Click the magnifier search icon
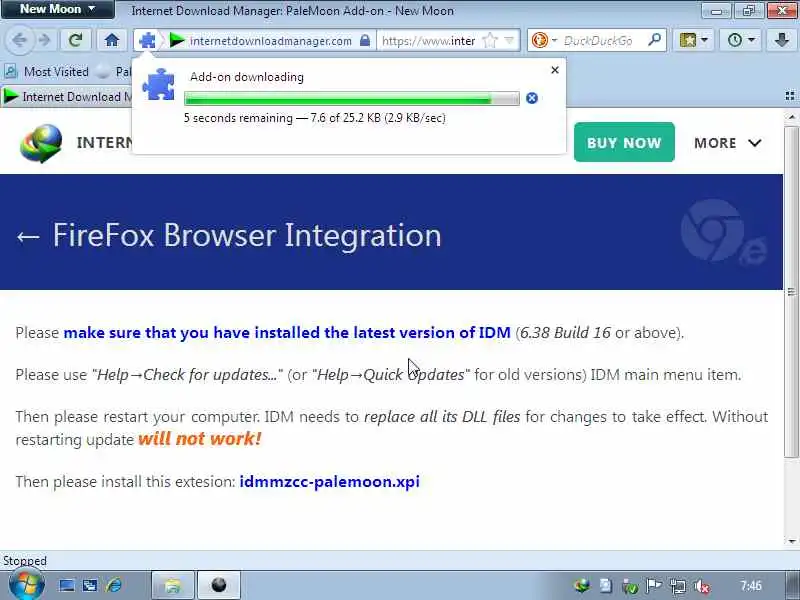This screenshot has height=600, width=800. 655,40
